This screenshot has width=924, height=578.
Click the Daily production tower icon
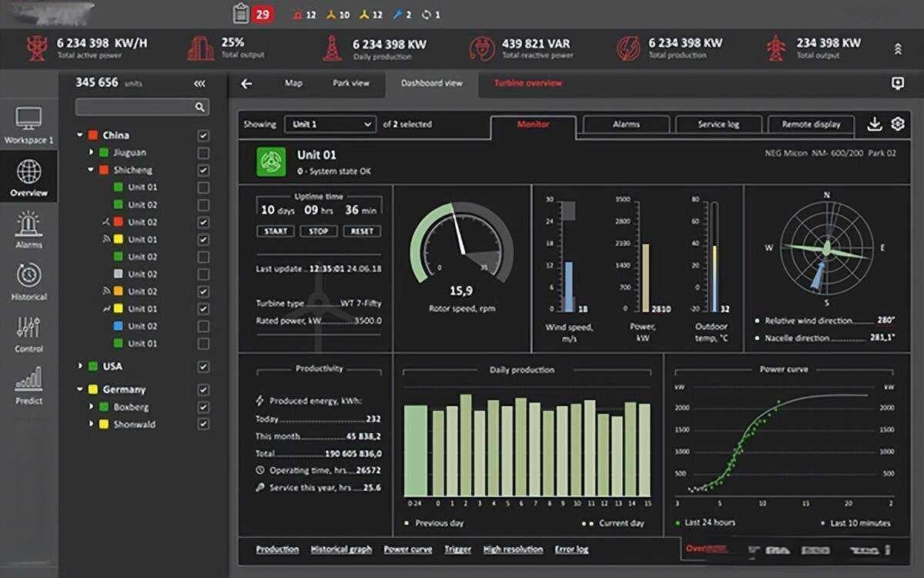click(333, 49)
